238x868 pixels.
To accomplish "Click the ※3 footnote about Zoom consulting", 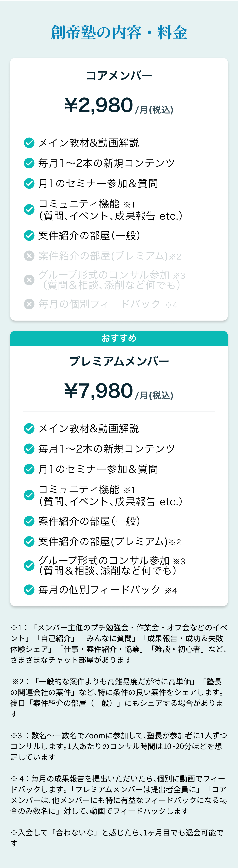I will (119, 746).
